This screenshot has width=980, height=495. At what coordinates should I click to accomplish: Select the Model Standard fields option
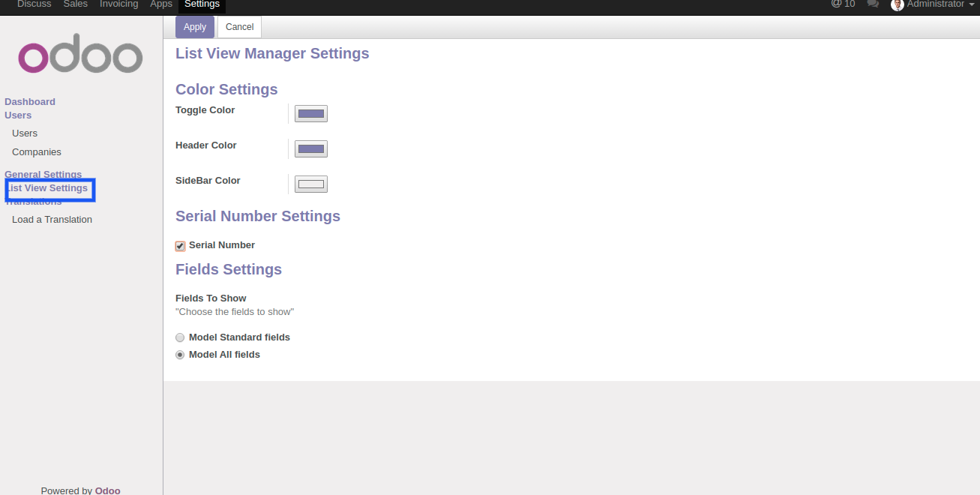[180, 338]
